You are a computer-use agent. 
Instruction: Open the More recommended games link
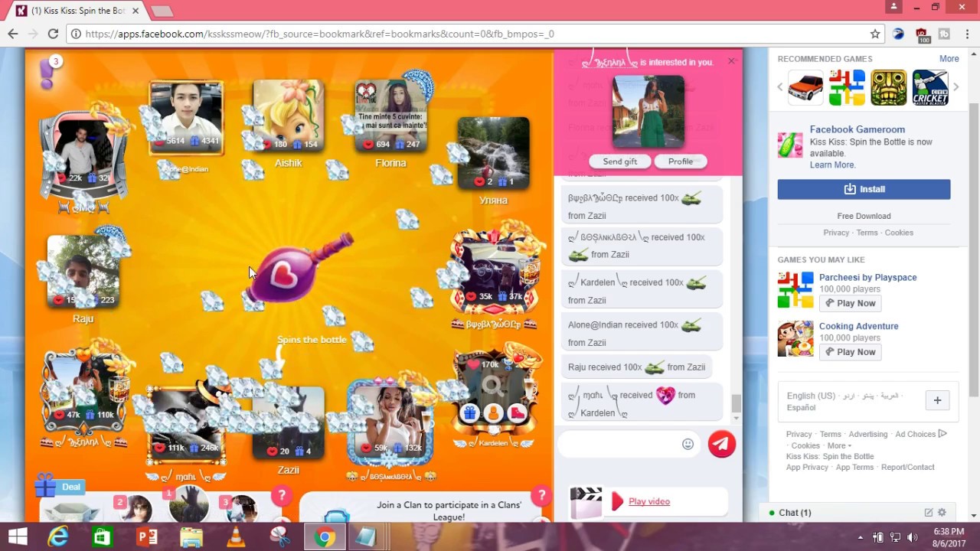click(949, 59)
